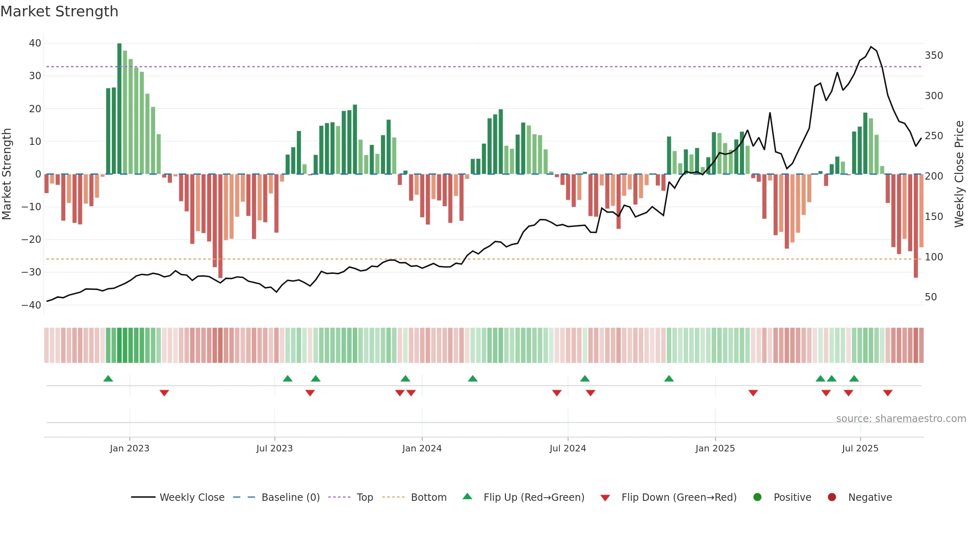Toggle the Baseline (0) dashed blue legend entry

(x=276, y=497)
